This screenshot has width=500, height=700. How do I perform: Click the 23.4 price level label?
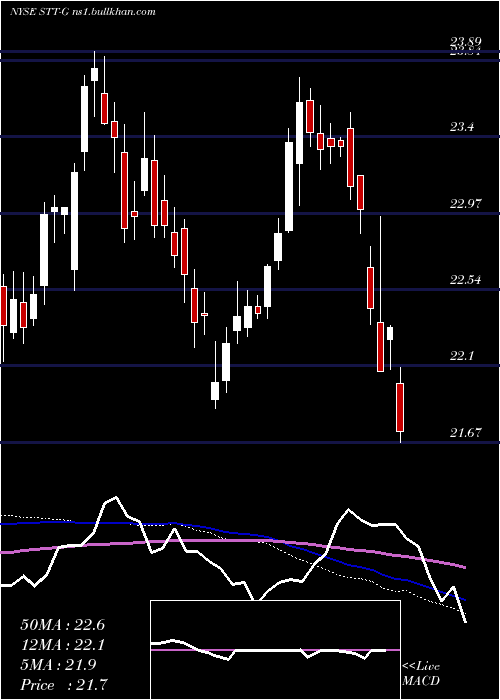pyautogui.click(x=462, y=127)
